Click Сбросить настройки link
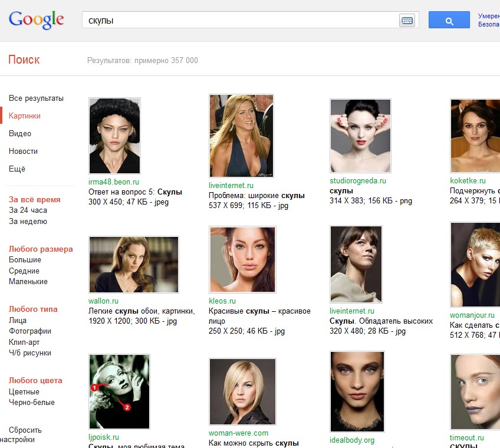This screenshot has width=500, height=448. (21, 434)
